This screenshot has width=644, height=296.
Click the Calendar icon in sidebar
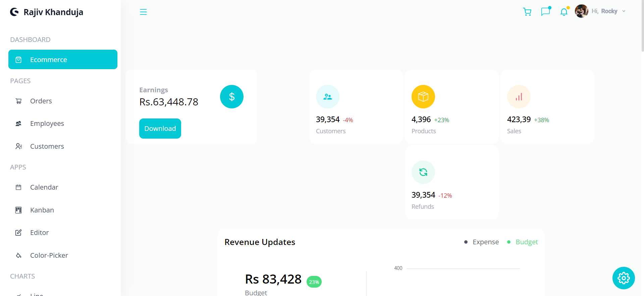(18, 187)
